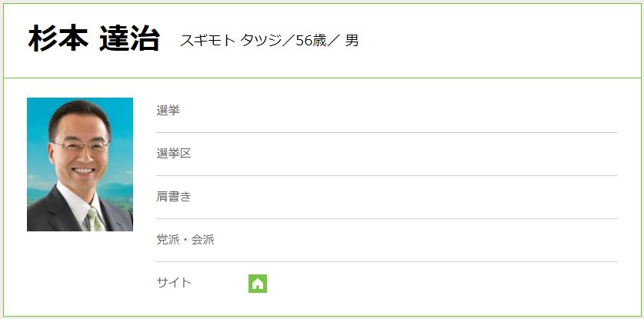Viewport: 644px width, 319px height.
Task: Click the 選挙区 row label
Action: 174,154
